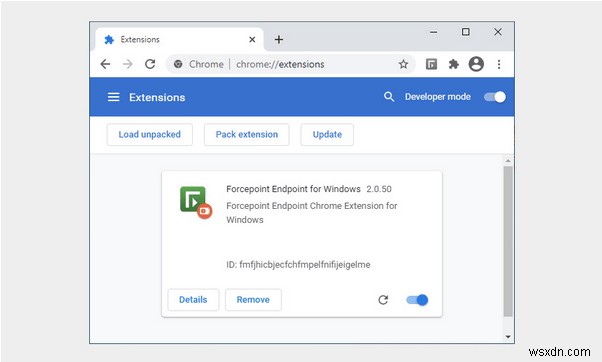602x362 pixels.
Task: Click the Forcepoint Endpoint extension logo
Action: coord(196,202)
